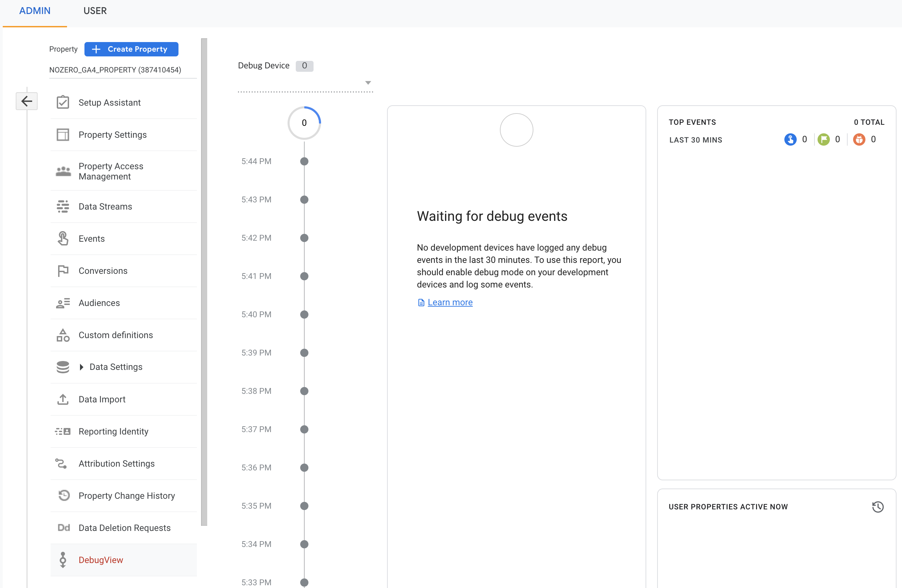Click the back arrow icon
Viewport: 902px width, 588px height.
pyautogui.click(x=27, y=101)
